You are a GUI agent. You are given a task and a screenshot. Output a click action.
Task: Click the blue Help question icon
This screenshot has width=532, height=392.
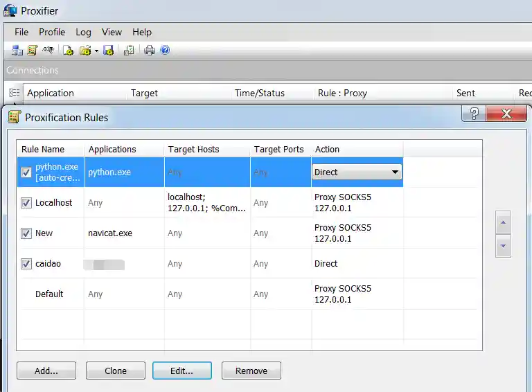point(165,50)
